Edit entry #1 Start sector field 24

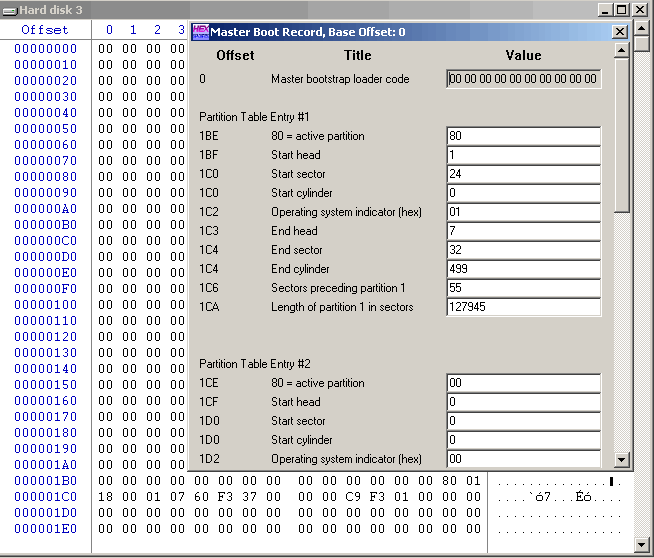(x=523, y=174)
